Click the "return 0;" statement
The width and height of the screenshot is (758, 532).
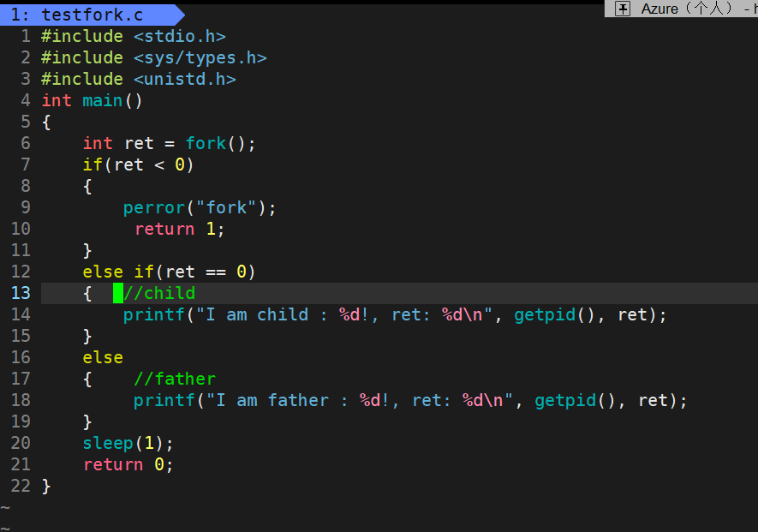tap(128, 465)
